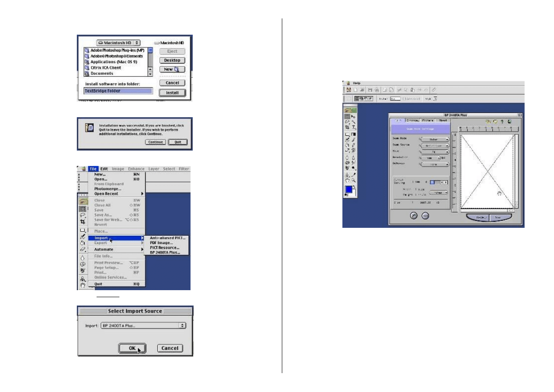This screenshot has width=554, height=392.
Task: Select the Crop tool in the toolbox
Action: coord(347,127)
